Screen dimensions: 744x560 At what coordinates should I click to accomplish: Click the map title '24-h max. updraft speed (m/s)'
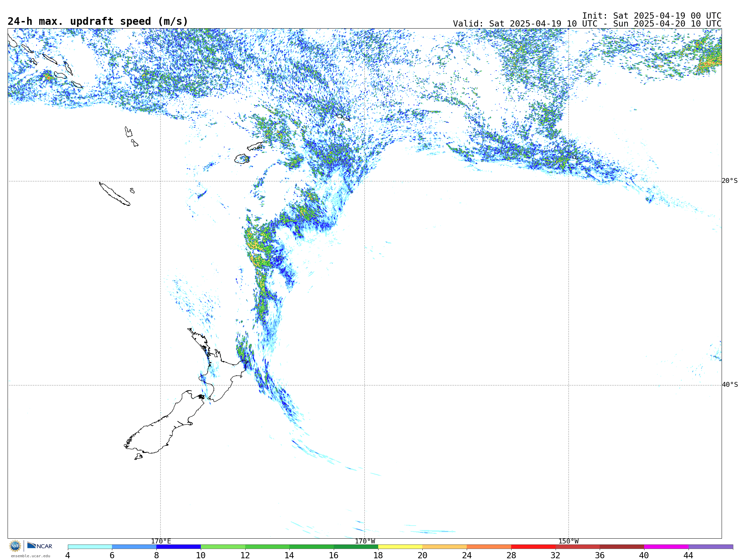click(x=98, y=21)
